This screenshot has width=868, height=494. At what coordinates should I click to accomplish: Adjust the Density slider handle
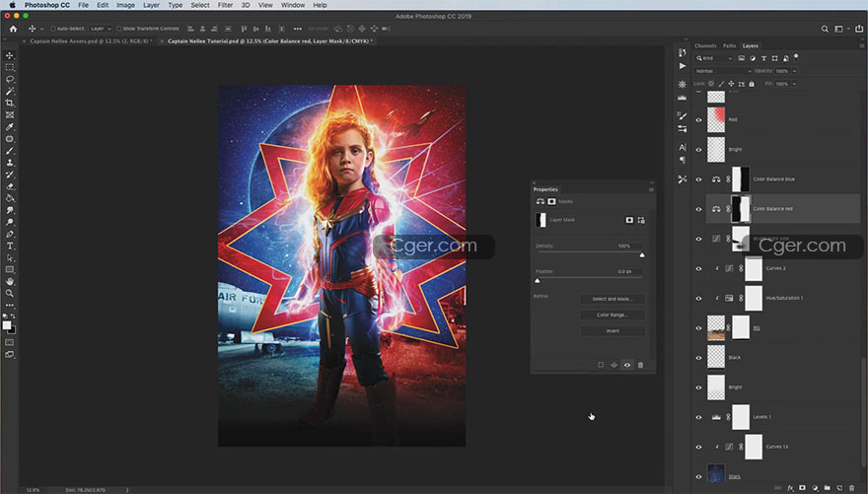[x=642, y=255]
